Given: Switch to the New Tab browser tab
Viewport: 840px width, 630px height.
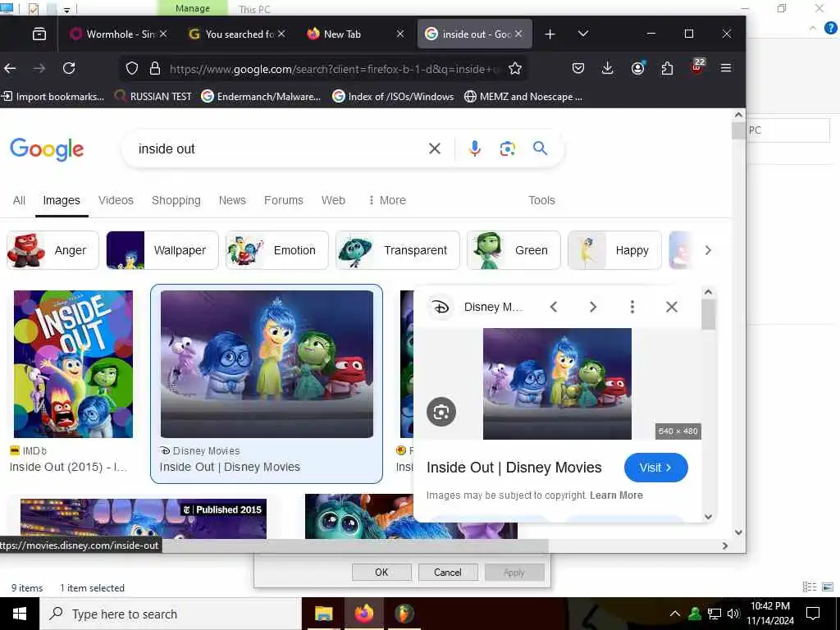Looking at the screenshot, I should click(x=354, y=34).
